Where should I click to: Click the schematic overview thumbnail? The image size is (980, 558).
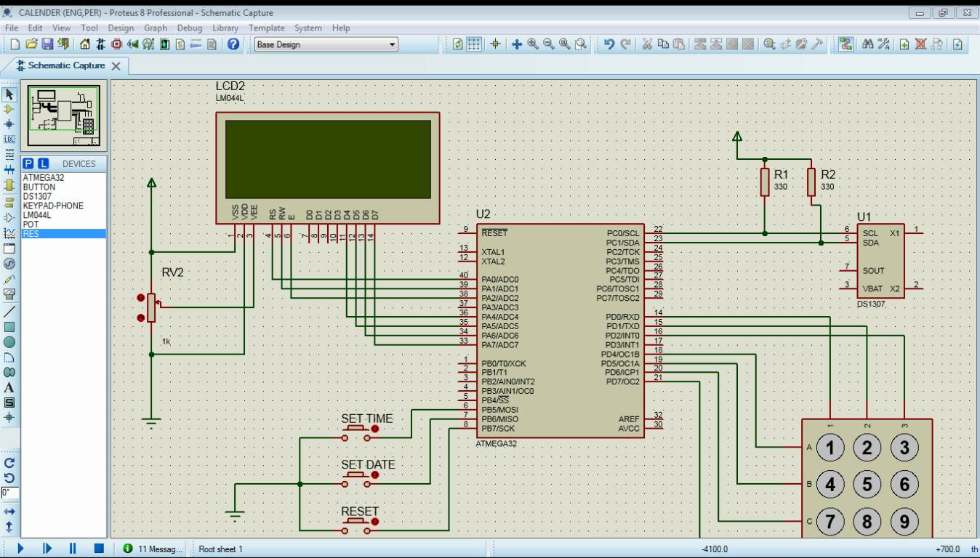click(x=63, y=116)
